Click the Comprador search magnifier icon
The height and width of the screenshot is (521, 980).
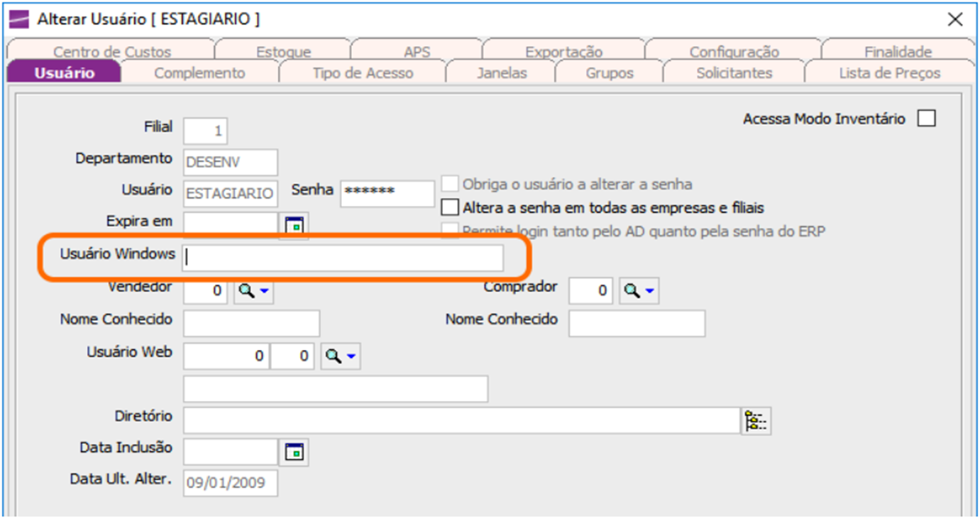(630, 290)
